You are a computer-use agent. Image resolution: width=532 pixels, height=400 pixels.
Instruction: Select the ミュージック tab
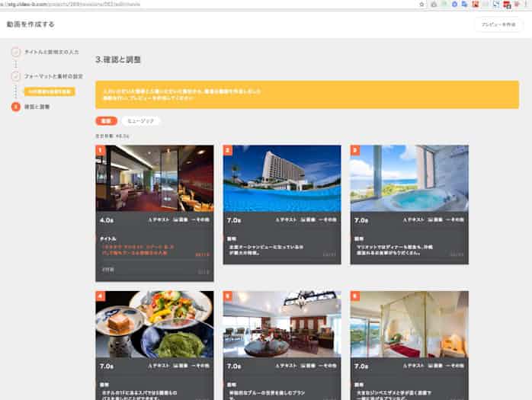(141, 120)
